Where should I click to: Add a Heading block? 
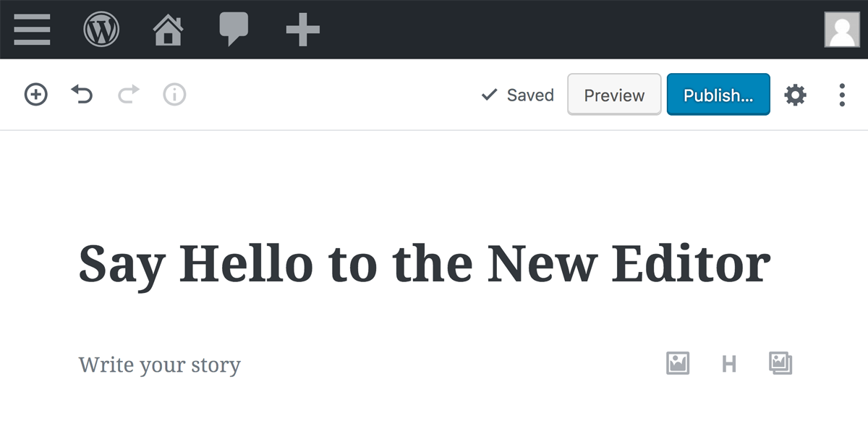click(x=729, y=364)
